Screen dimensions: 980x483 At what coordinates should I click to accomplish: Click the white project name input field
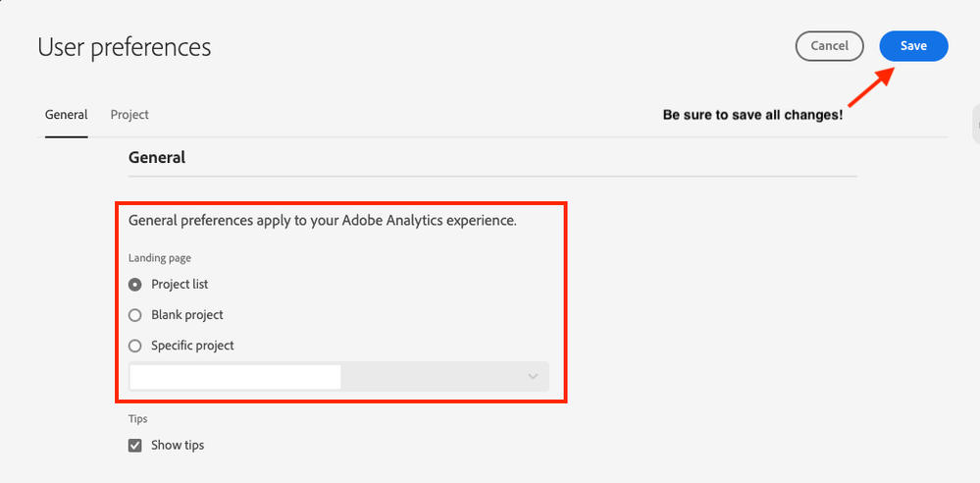coord(235,377)
